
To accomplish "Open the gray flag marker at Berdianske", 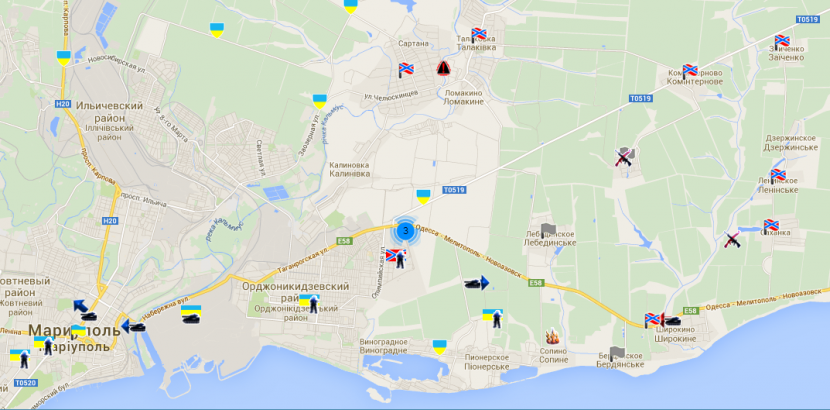I will [x=617, y=353].
